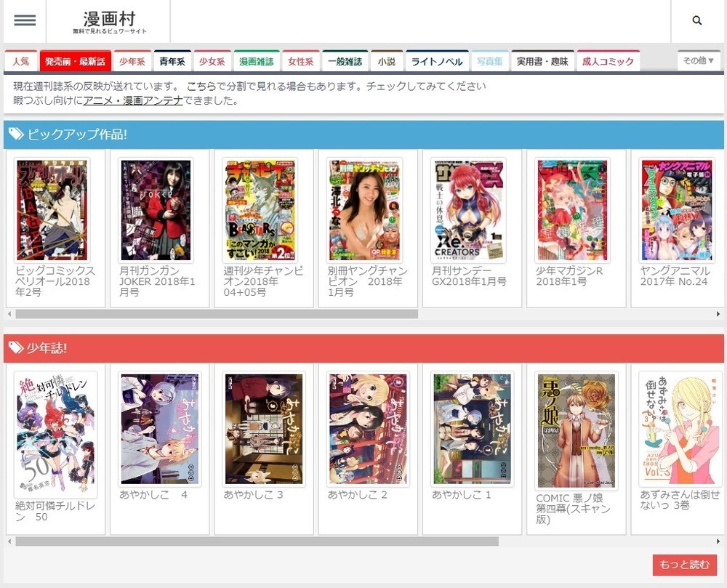Open the hamburger menu icon
This screenshot has height=588, width=727.
[25, 20]
